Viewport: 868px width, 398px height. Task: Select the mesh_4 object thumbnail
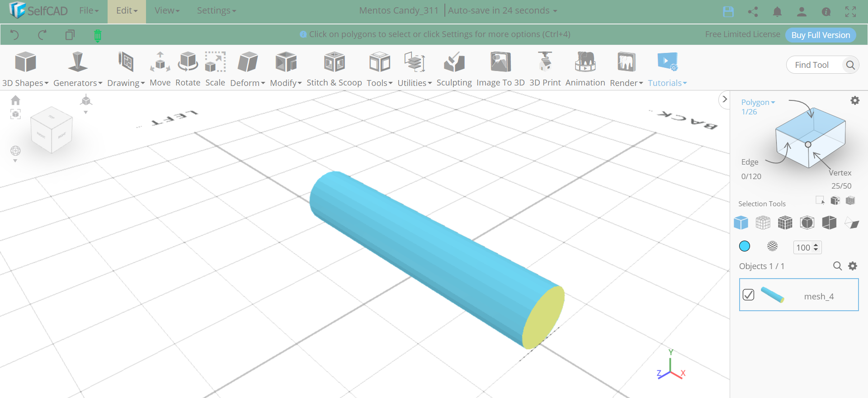click(773, 294)
